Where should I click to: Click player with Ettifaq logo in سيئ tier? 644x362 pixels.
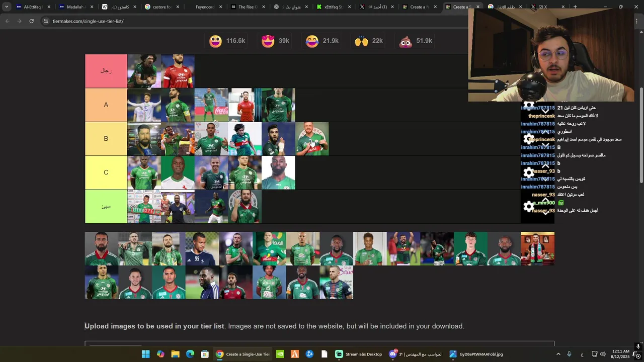(x=245, y=206)
